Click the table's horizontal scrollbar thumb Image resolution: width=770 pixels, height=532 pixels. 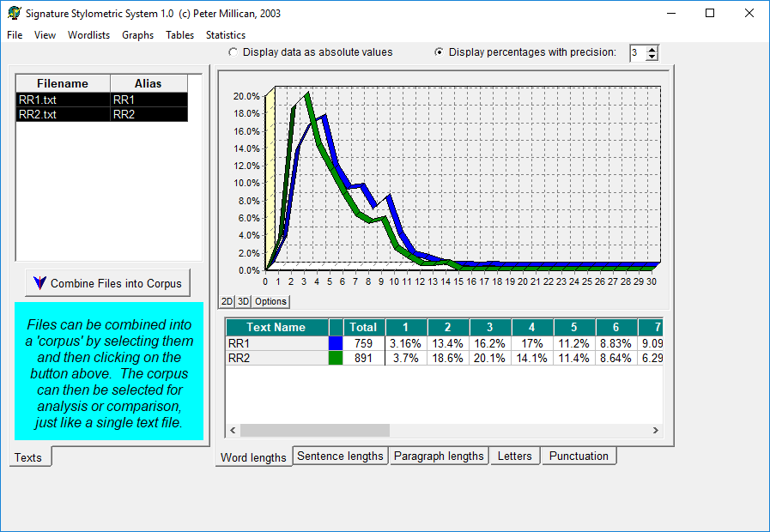315,431
